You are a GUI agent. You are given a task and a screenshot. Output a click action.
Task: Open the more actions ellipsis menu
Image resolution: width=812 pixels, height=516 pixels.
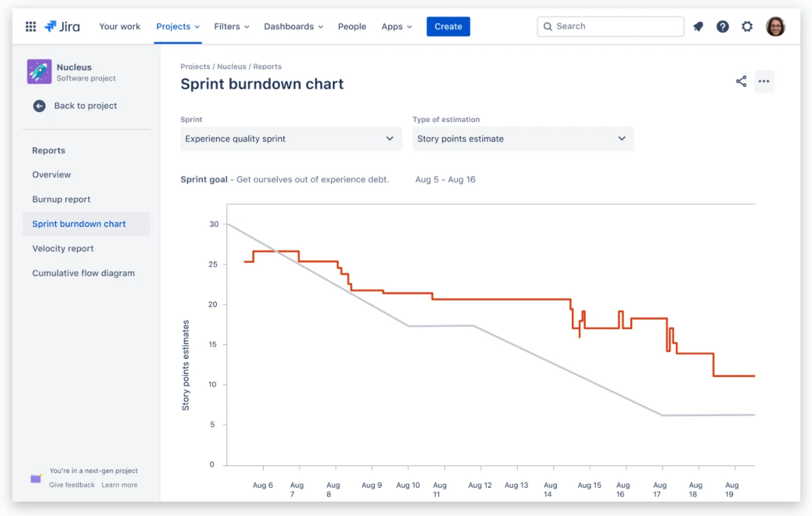(764, 81)
